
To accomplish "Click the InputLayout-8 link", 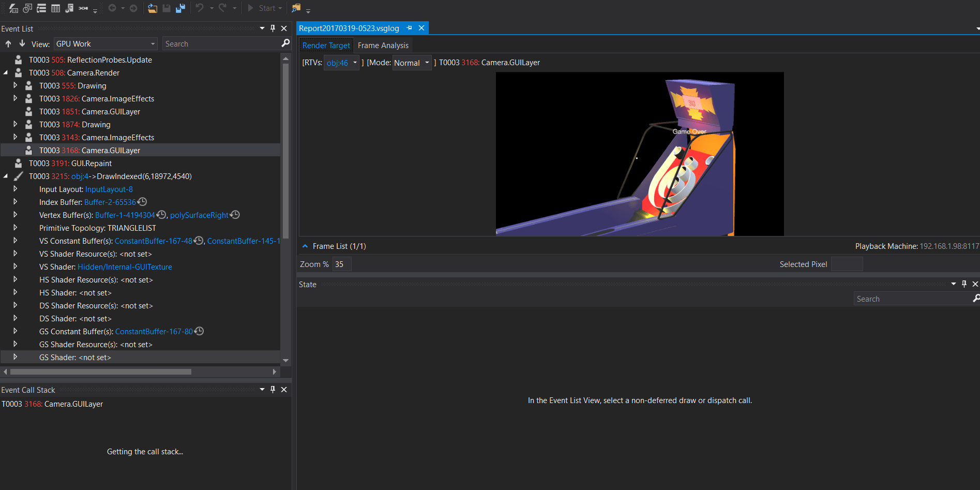I will pyautogui.click(x=109, y=189).
